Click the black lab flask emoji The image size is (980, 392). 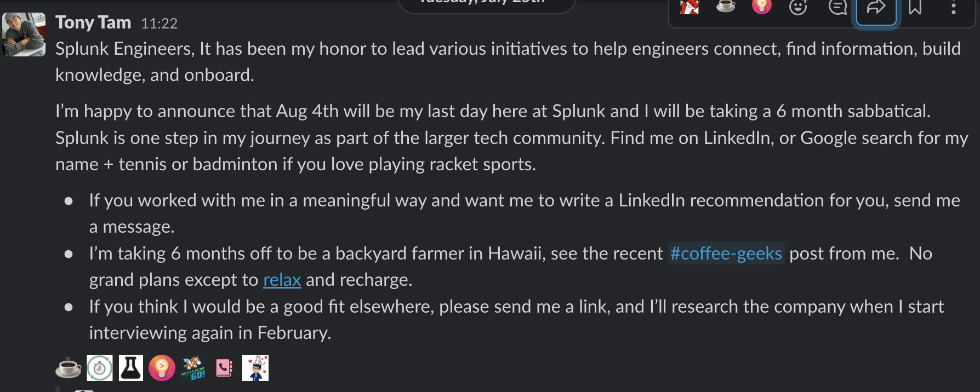pyautogui.click(x=131, y=368)
